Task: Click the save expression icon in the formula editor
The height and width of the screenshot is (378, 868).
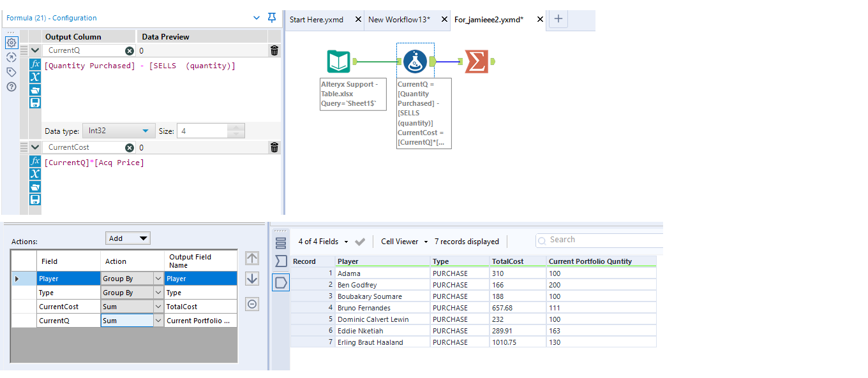Action: (35, 102)
